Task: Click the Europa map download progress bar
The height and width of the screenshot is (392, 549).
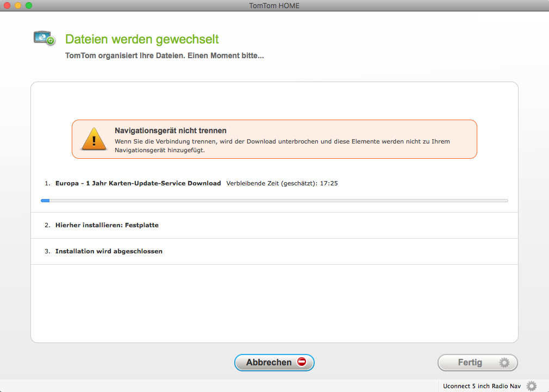Action: click(274, 201)
